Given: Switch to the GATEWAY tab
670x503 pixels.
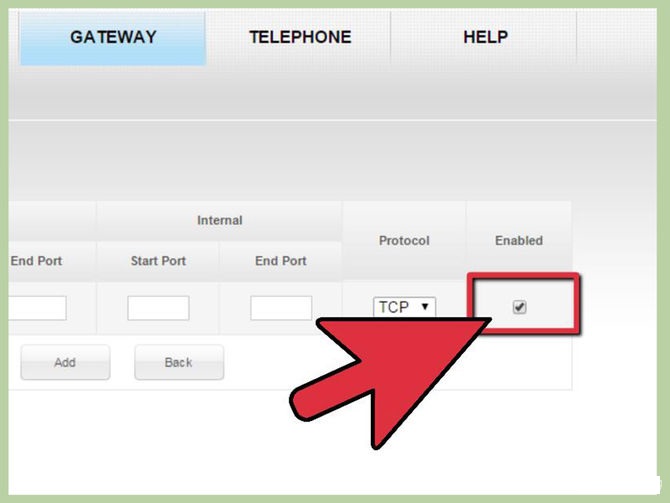Looking at the screenshot, I should pos(113,38).
